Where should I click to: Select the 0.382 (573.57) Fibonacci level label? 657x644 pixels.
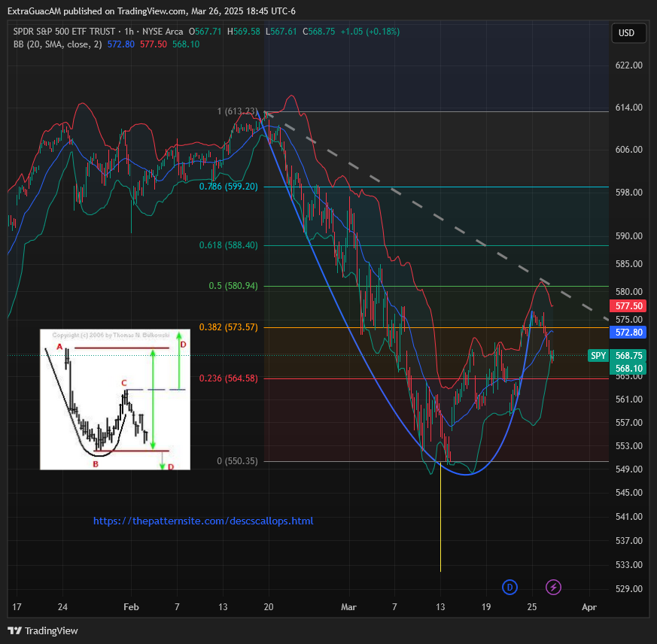[228, 327]
